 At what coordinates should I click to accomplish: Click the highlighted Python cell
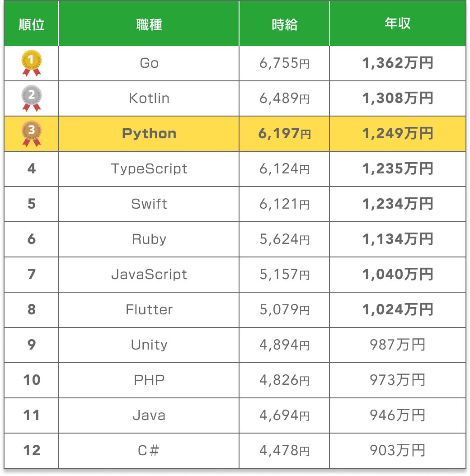(149, 134)
